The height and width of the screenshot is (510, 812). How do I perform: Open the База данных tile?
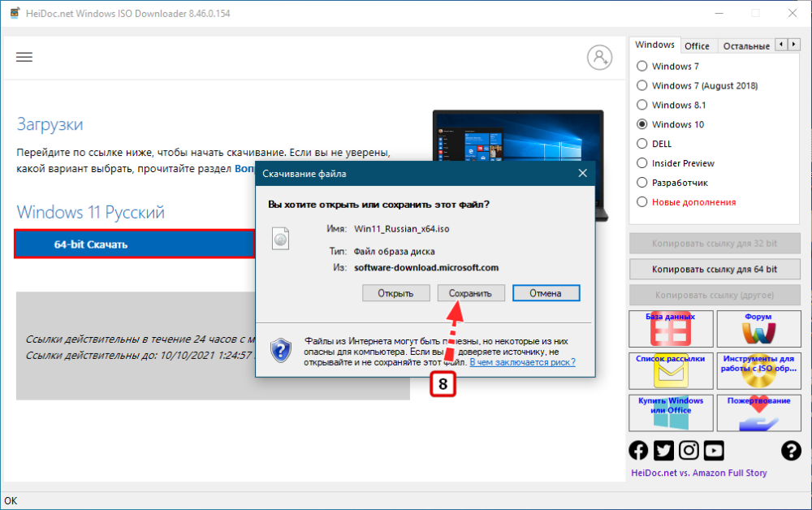tap(672, 329)
